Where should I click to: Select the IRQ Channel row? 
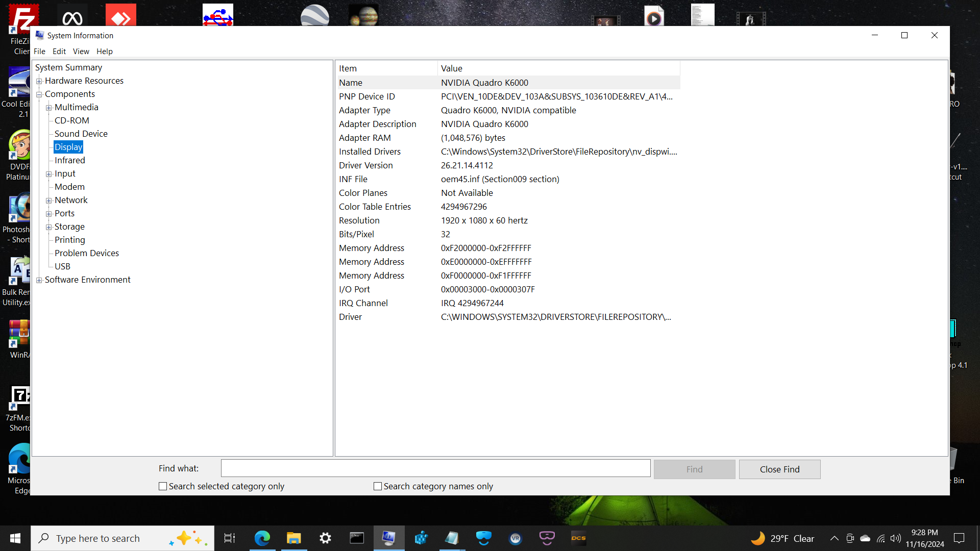(508, 303)
